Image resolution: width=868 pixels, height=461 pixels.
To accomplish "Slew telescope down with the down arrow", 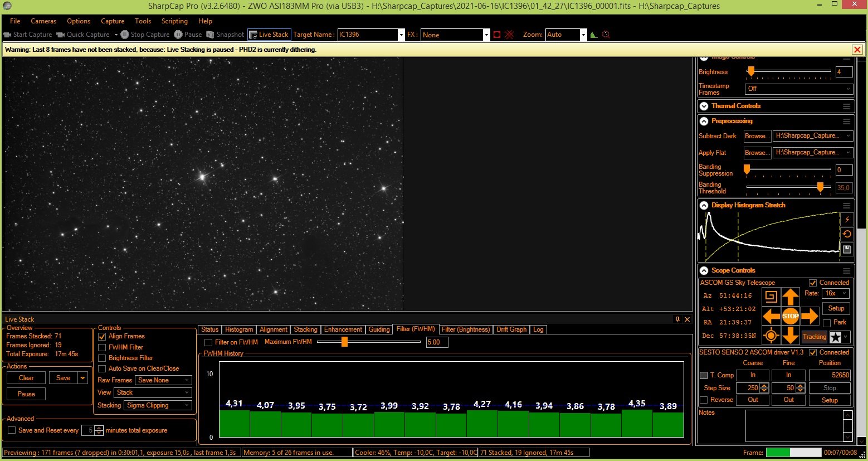I will click(x=790, y=335).
